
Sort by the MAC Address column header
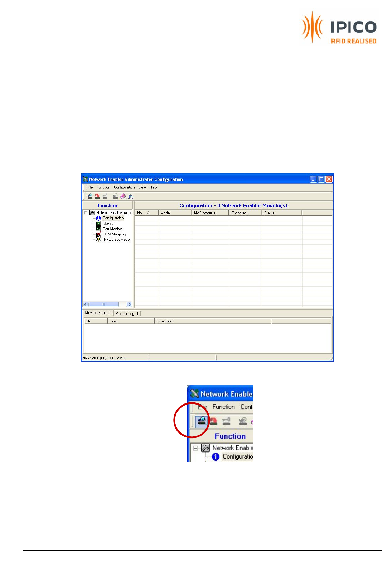(x=210, y=213)
